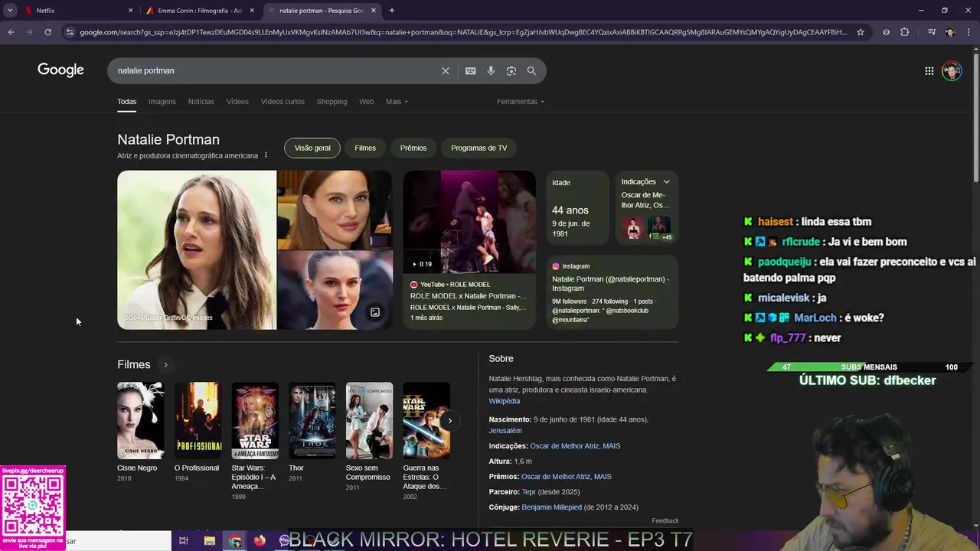
Task: Click the Google search input field
Action: [276, 70]
